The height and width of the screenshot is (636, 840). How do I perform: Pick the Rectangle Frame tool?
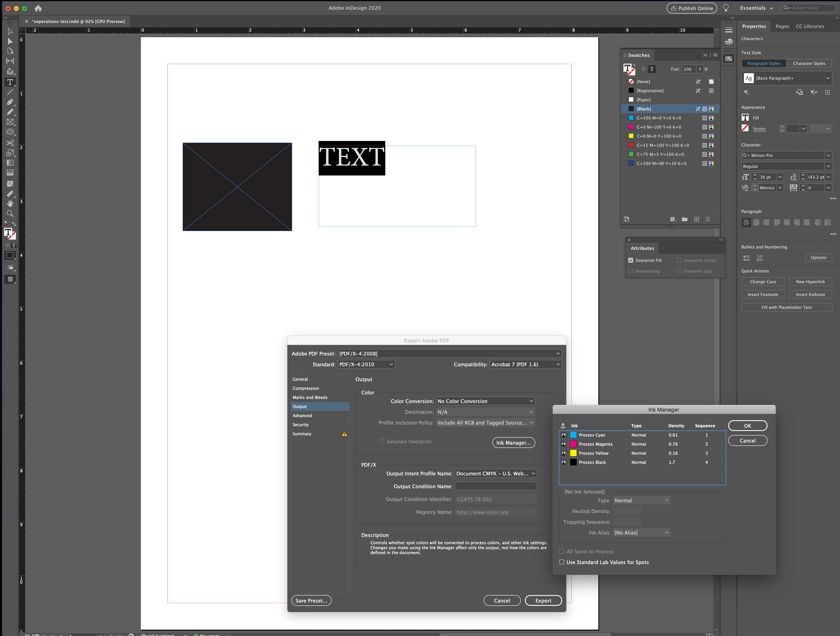pos(10,122)
